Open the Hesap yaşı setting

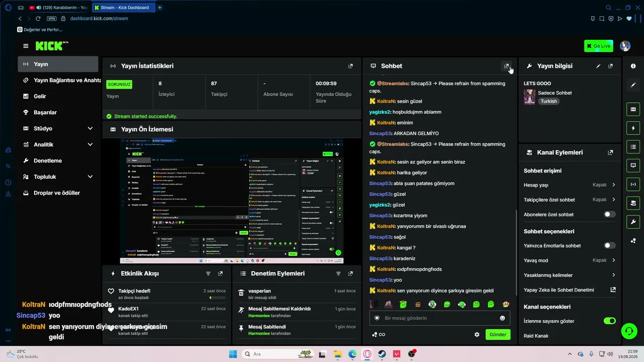point(570,185)
